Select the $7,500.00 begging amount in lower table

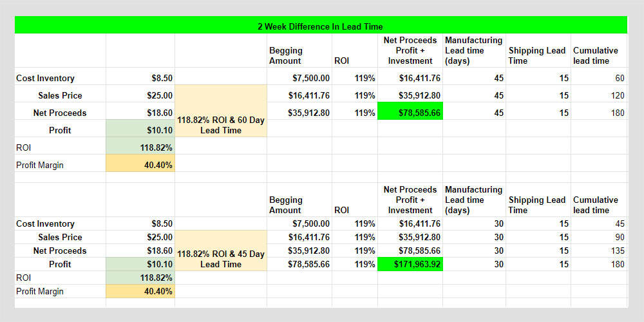299,223
